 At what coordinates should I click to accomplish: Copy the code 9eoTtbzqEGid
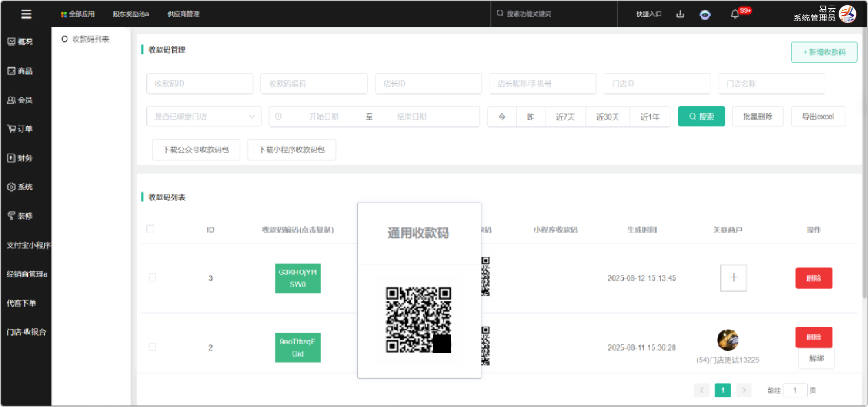[298, 348]
